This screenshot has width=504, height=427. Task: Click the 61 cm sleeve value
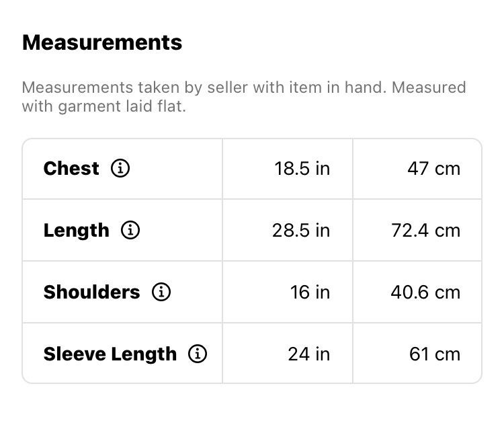tap(435, 354)
